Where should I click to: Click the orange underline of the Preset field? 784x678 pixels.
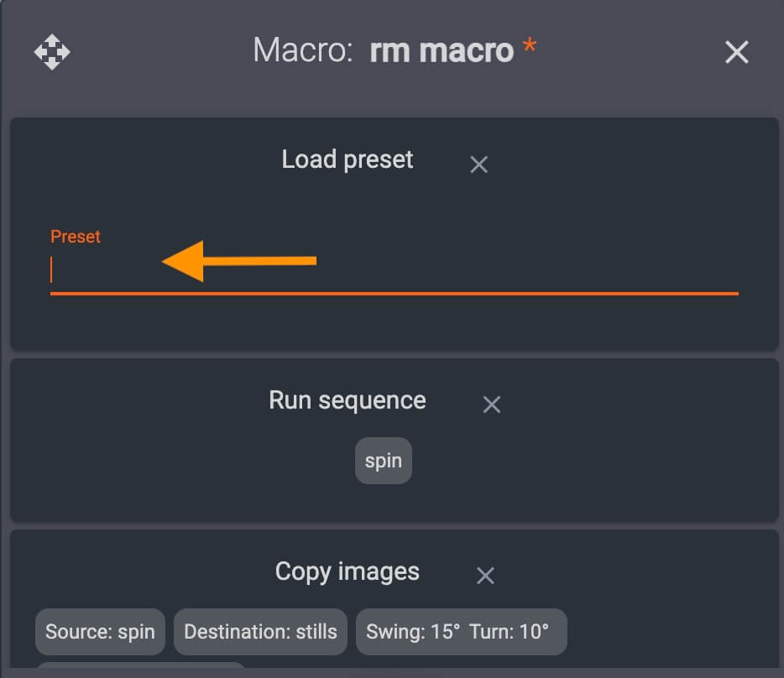[x=395, y=292]
